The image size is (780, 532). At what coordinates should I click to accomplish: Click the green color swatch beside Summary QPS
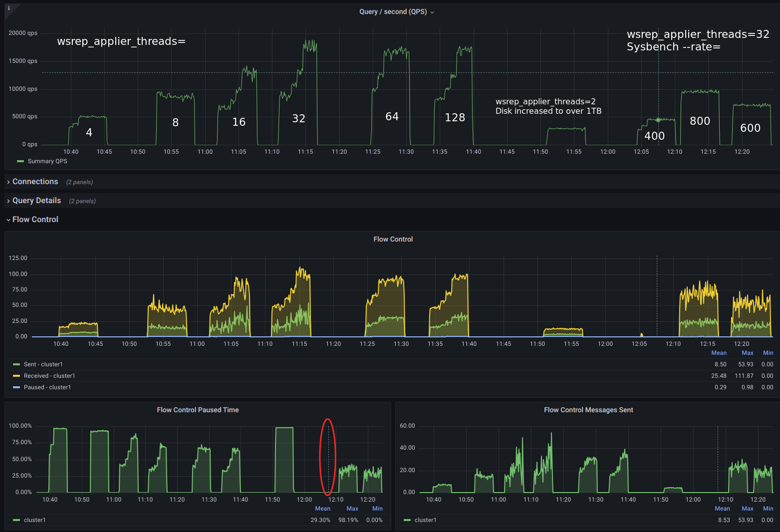20,161
